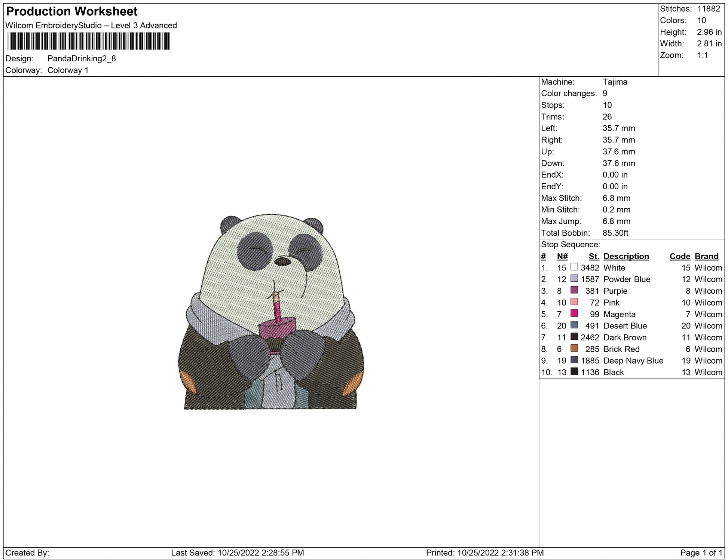Click the Production Worksheet heading

(72, 12)
